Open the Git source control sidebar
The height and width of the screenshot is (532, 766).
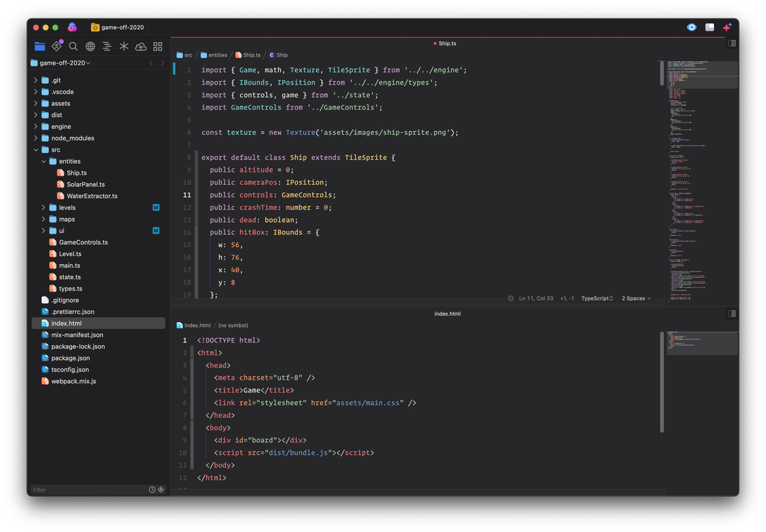tap(57, 46)
